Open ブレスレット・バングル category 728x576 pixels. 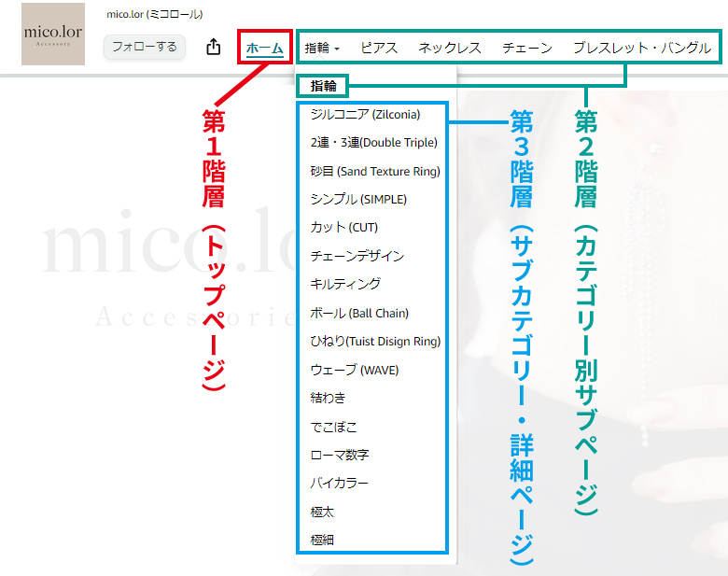click(642, 48)
